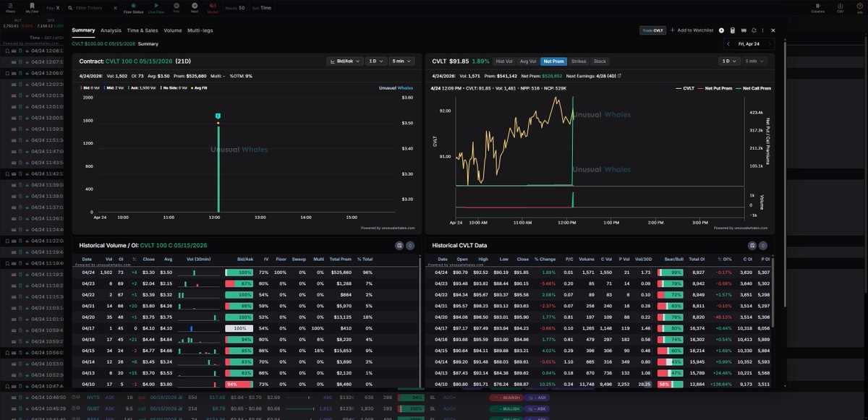This screenshot has height=420, width=868.
Task: Click the round icon in Historical CVLT Data
Action: [764, 246]
